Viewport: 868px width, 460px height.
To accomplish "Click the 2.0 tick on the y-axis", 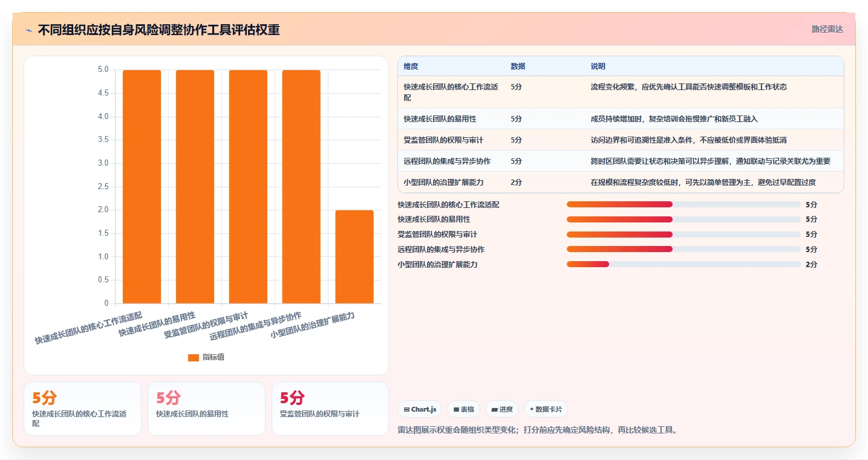I will [103, 210].
